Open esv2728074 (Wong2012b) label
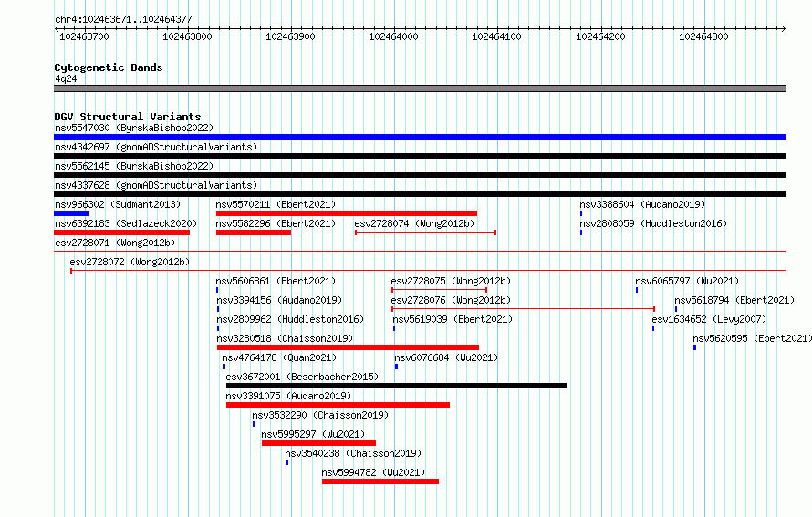812x517 pixels. click(414, 223)
